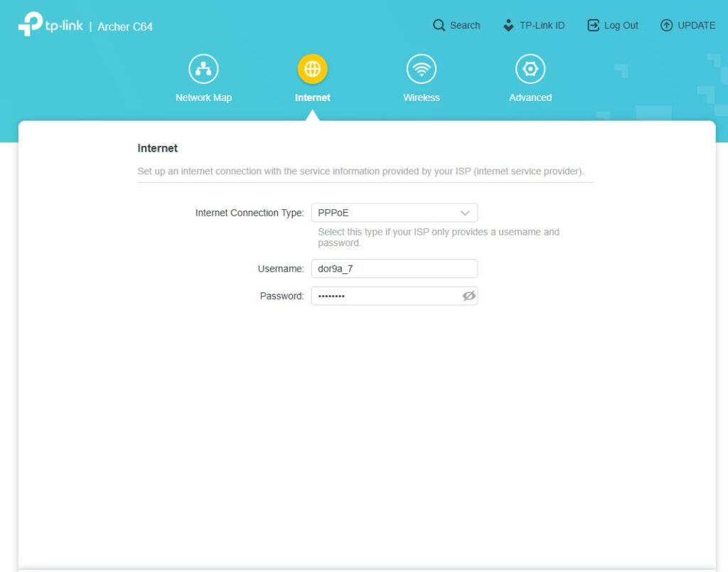This screenshot has height=572, width=728.
Task: Click the TP-Link ID text link
Action: click(x=542, y=26)
